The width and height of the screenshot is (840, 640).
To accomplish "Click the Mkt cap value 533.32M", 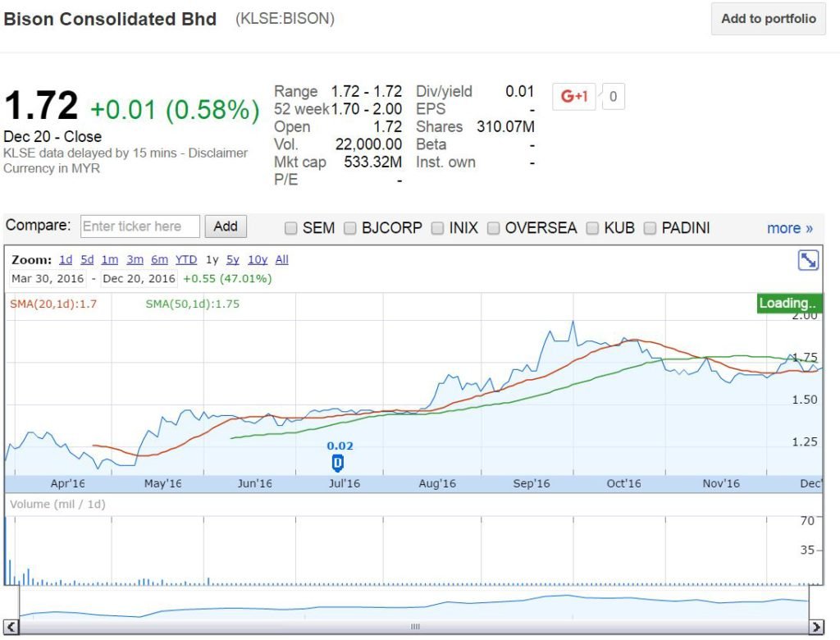I will pos(373,162).
